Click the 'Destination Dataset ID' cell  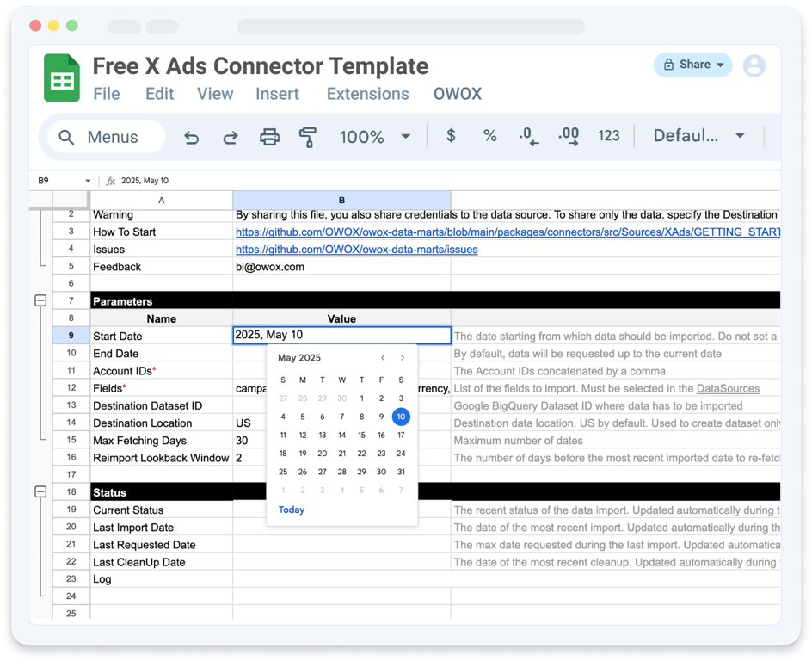click(x=162, y=406)
